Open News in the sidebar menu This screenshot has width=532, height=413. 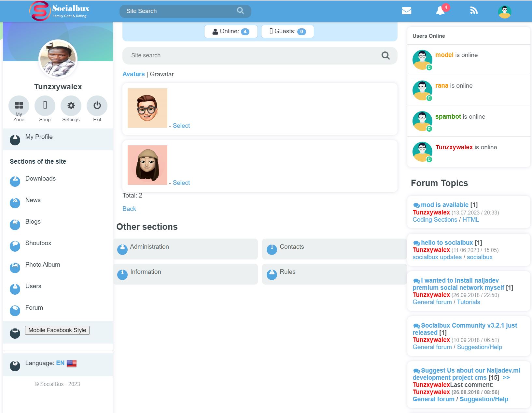[33, 200]
